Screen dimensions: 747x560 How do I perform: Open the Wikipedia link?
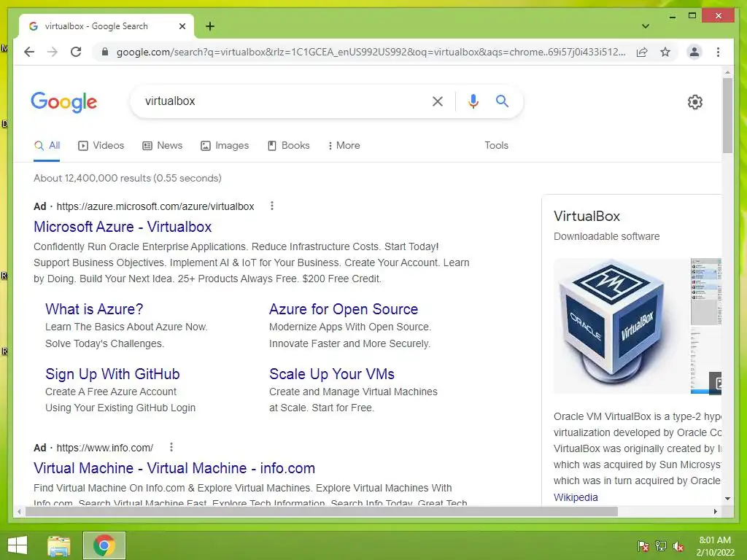(576, 497)
